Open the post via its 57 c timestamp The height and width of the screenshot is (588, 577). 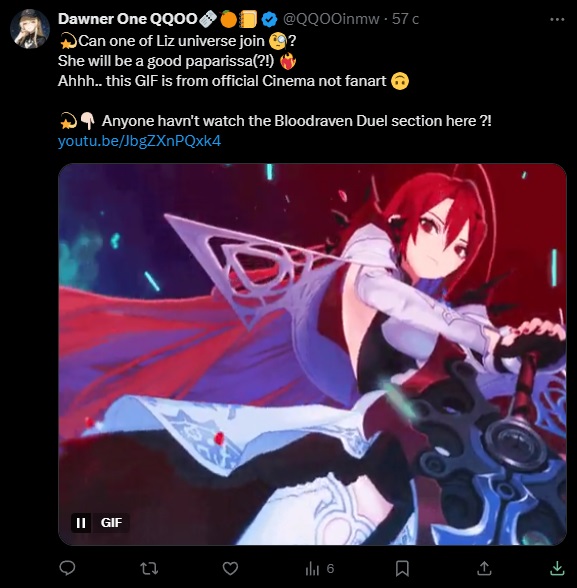click(x=405, y=19)
